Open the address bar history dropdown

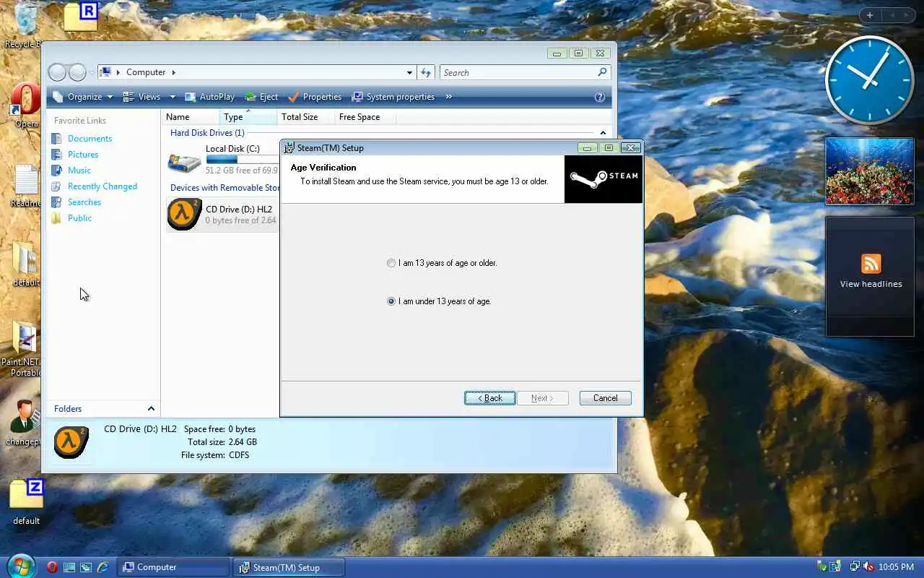click(x=409, y=72)
